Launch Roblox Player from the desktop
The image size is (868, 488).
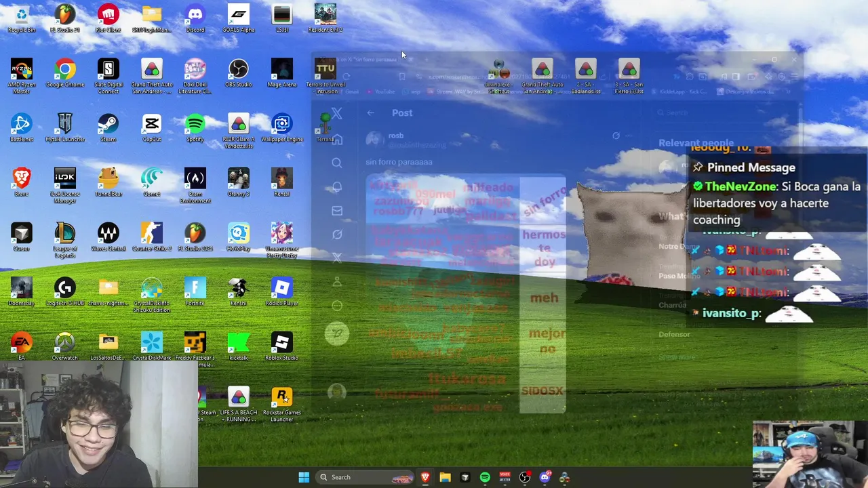point(282,292)
